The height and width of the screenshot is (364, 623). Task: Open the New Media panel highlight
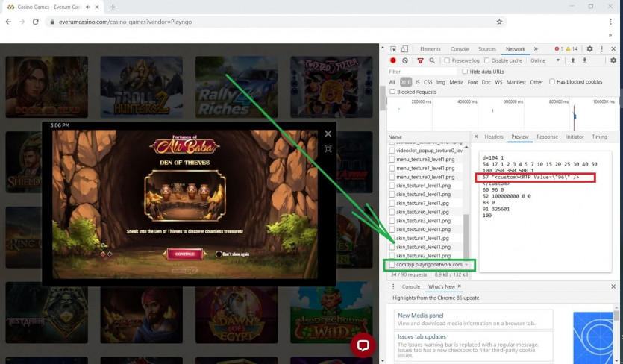[x=420, y=315]
